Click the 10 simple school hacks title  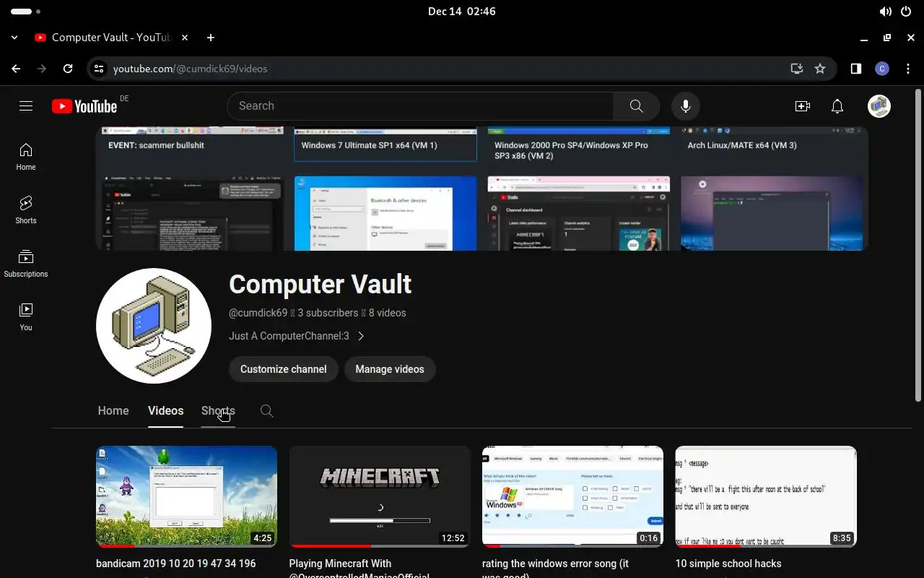(728, 564)
